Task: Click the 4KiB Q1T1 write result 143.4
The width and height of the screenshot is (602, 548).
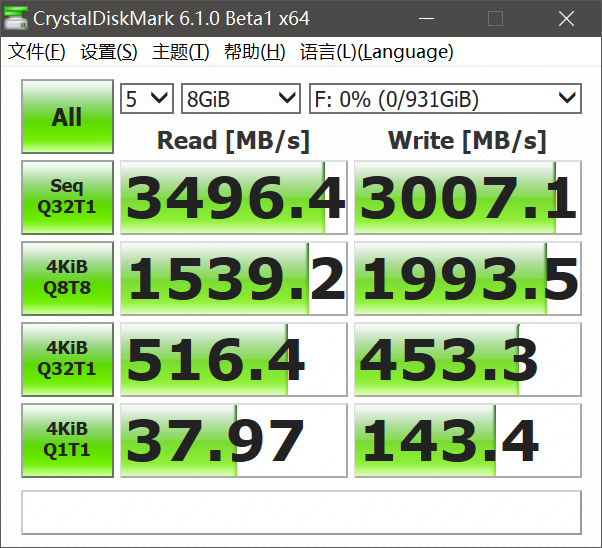Action: pos(467,440)
